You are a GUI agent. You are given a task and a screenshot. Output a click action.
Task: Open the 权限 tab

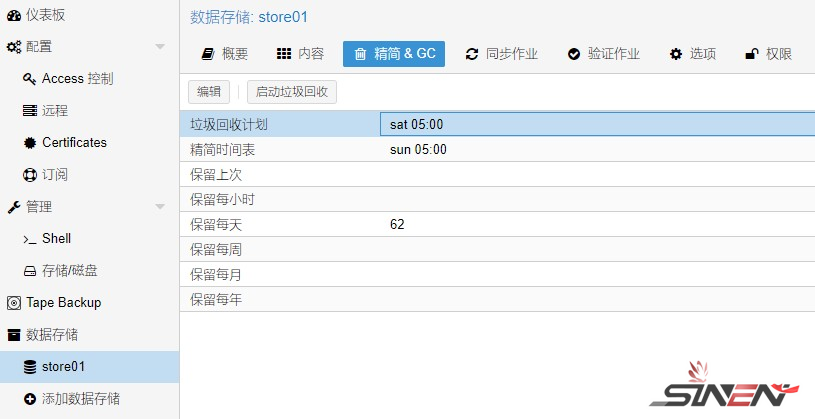coord(769,54)
